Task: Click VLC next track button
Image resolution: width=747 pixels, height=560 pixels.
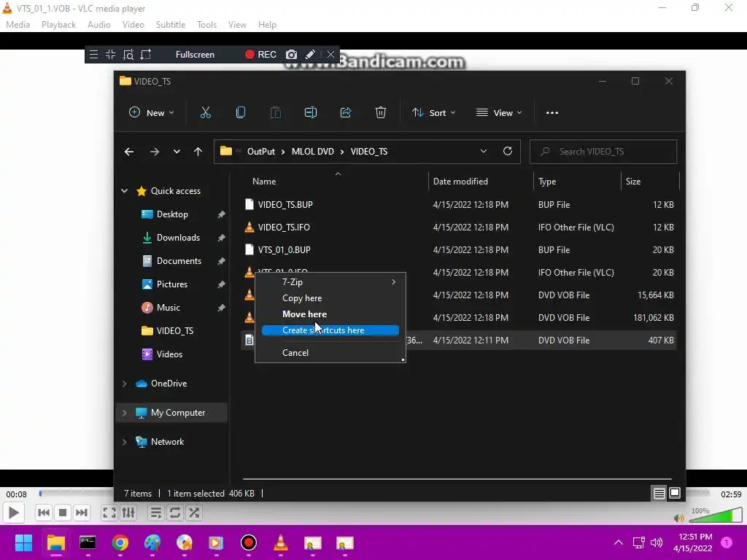Action: tap(82, 513)
